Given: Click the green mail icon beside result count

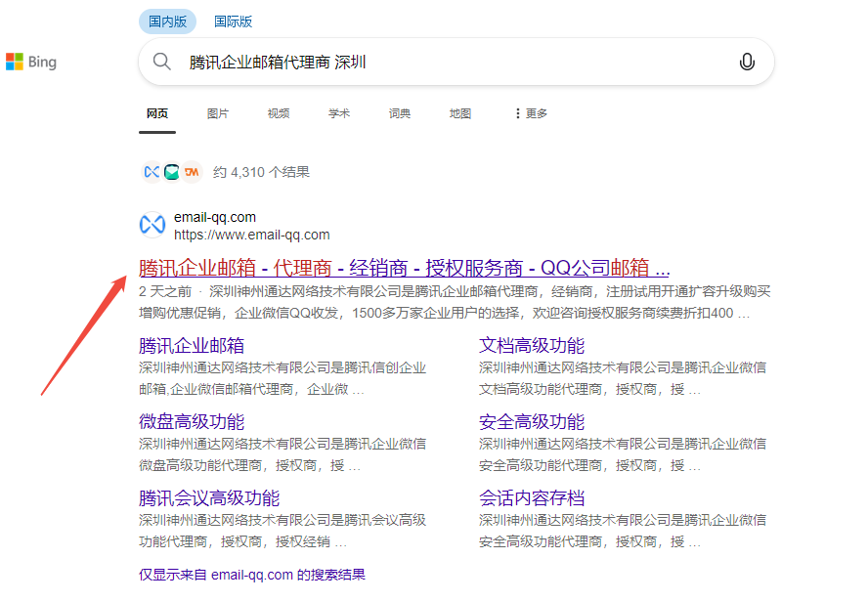Looking at the screenshot, I should (172, 172).
